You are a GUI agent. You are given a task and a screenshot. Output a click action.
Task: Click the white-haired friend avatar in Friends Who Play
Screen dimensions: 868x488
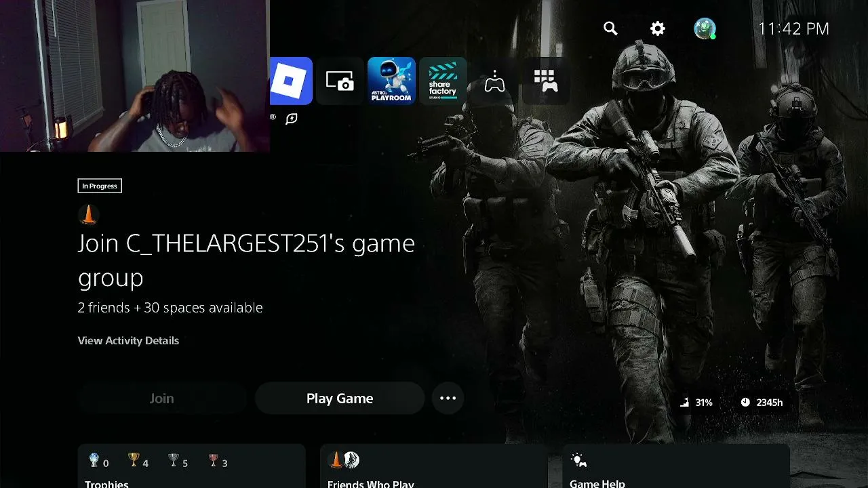point(351,460)
